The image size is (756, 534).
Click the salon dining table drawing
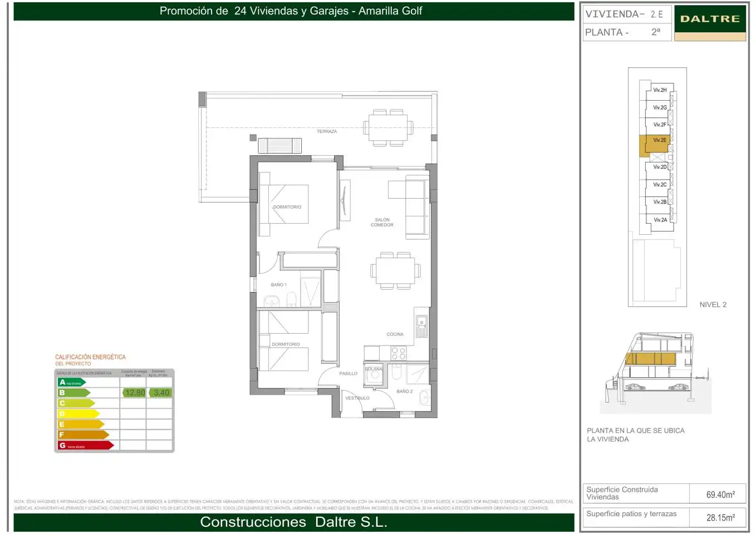pos(396,271)
